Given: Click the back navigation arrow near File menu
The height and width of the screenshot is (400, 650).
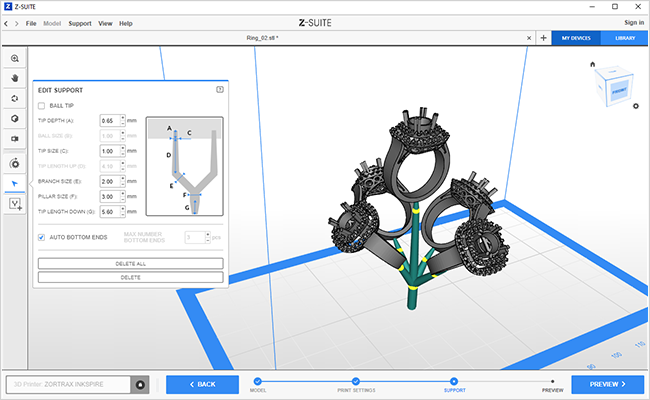Looking at the screenshot, I should [6, 24].
